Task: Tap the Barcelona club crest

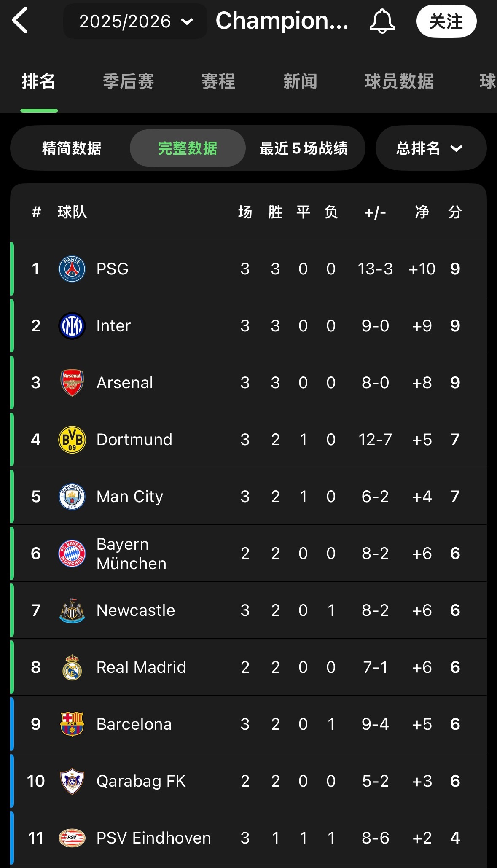Action: click(72, 724)
